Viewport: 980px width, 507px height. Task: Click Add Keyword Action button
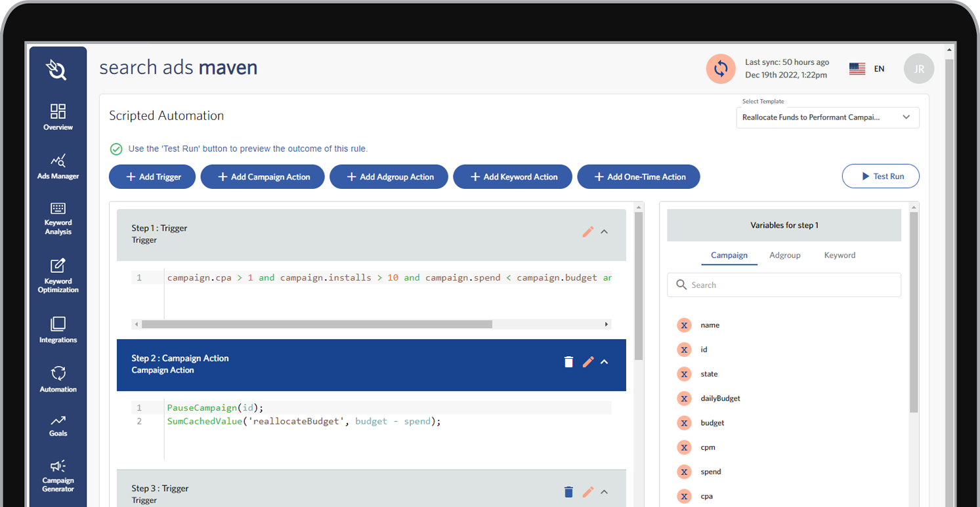(x=513, y=177)
